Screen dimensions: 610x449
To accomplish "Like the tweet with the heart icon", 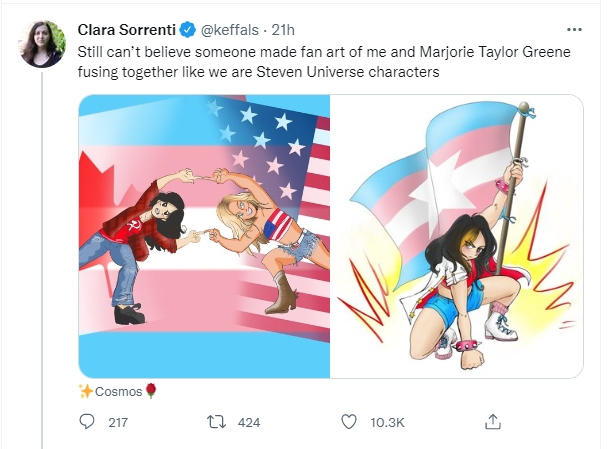I will (x=348, y=423).
